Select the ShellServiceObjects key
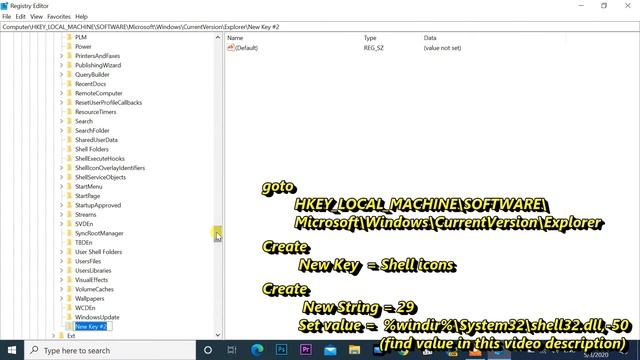This screenshot has height=360, width=640. (x=100, y=177)
